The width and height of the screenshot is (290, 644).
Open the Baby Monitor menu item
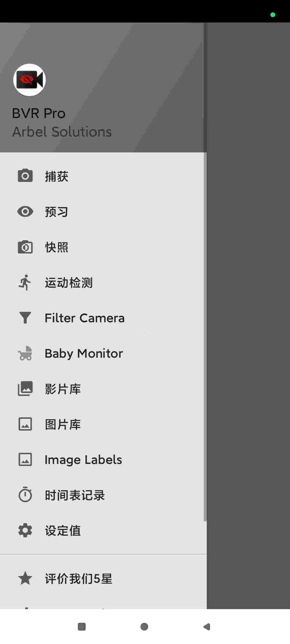click(x=103, y=353)
